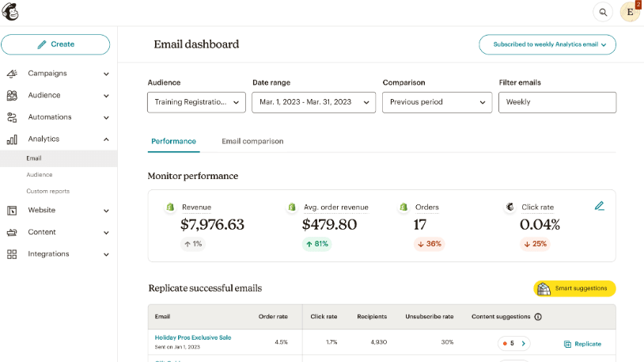This screenshot has width=644, height=362.
Task: Click the 4,930 recipients cell
Action: point(378,342)
